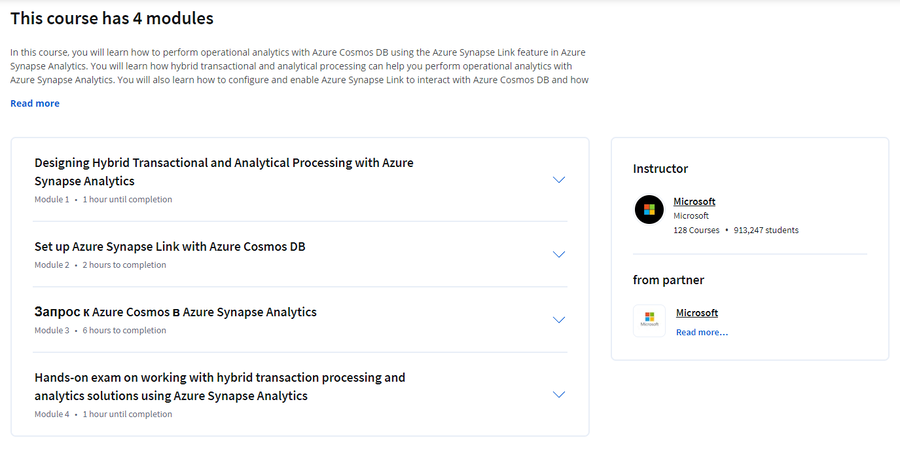Click the round Microsoft instructor avatar
The width and height of the screenshot is (900, 459).
coord(649,209)
